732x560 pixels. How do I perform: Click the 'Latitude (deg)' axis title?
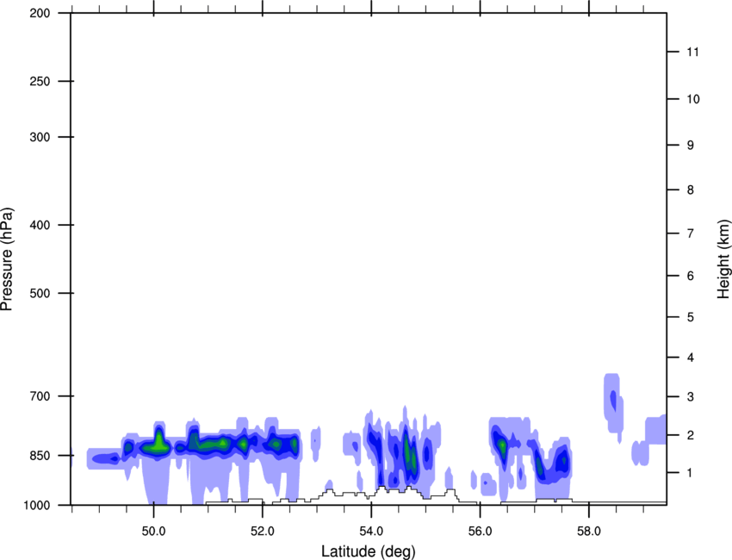(369, 551)
